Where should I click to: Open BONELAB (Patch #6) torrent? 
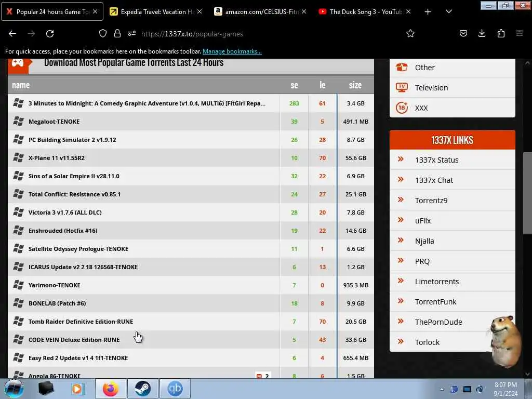[x=57, y=303]
